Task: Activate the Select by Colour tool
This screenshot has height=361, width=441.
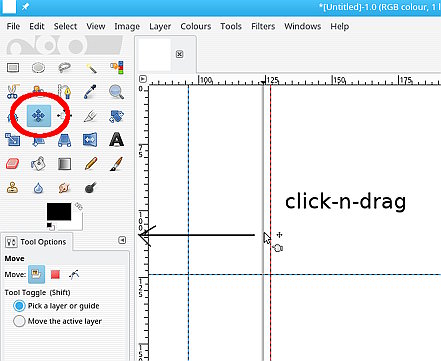Action: pyautogui.click(x=117, y=68)
